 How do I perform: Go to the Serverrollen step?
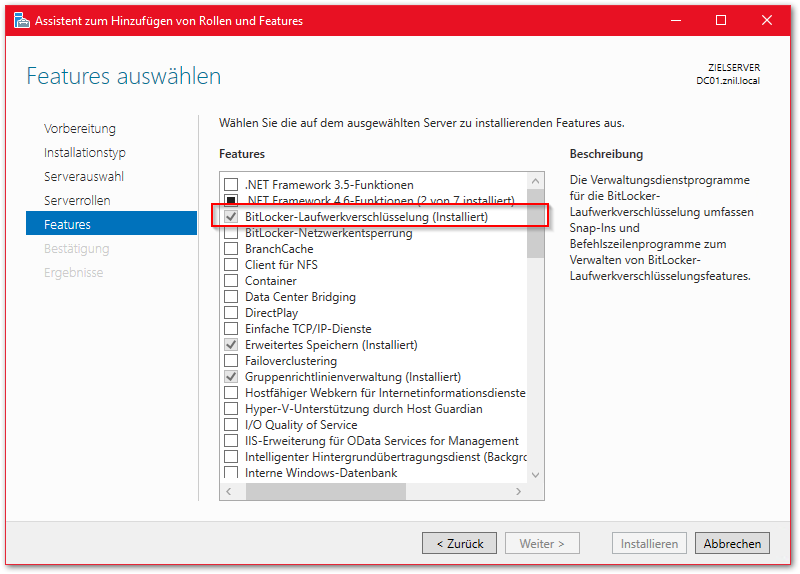point(77,201)
